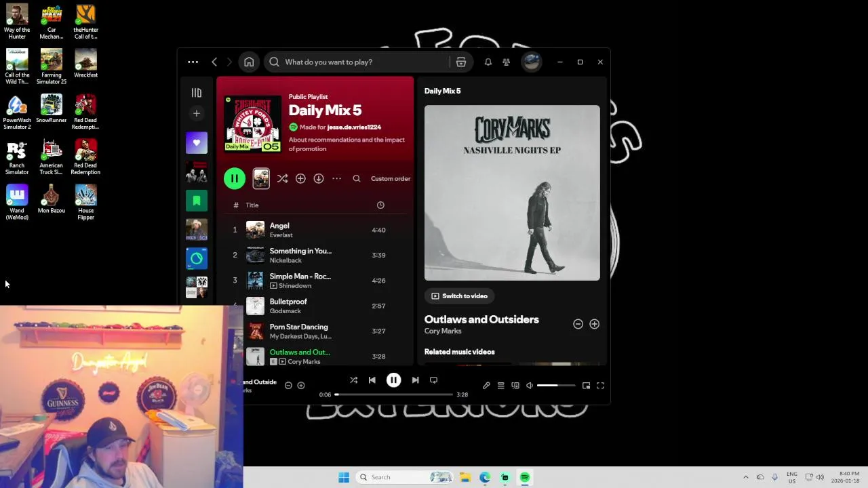Screen dimensions: 868x488
Task: Expand Your Library in the sidebar
Action: pos(197,93)
